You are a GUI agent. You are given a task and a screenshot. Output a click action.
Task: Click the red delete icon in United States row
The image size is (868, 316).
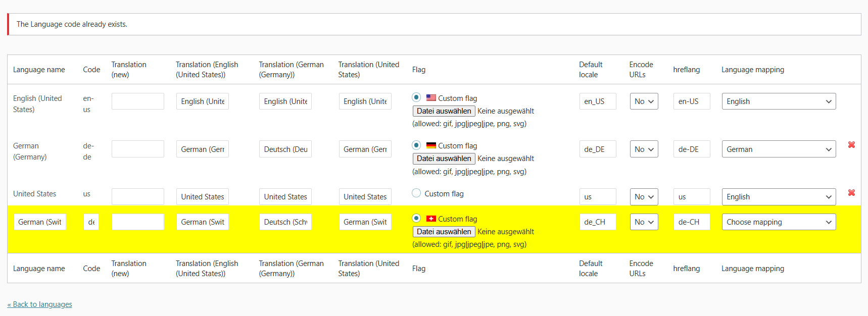point(851,193)
